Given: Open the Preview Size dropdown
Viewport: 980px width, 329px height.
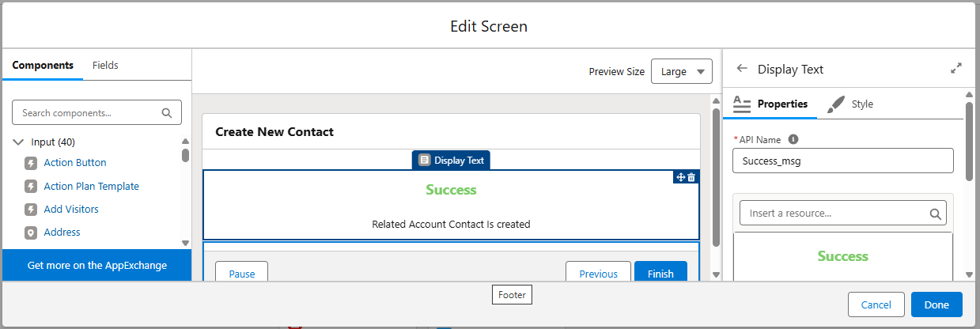Looking at the screenshot, I should [x=682, y=71].
